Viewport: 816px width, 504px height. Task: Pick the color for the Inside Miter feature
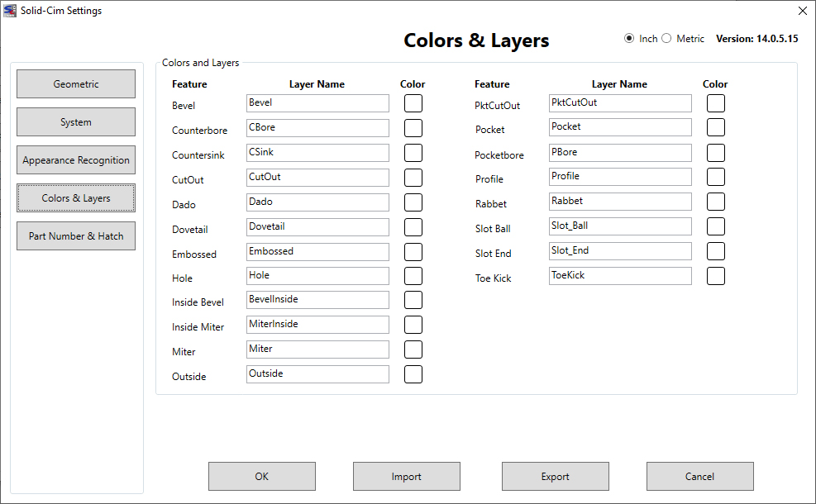point(413,325)
